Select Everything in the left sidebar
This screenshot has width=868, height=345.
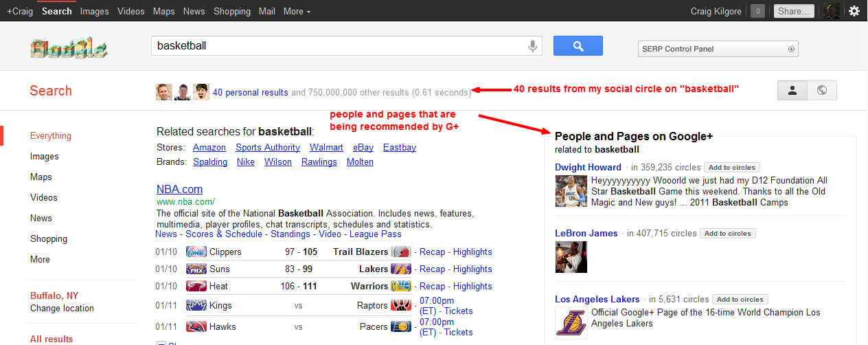click(51, 135)
